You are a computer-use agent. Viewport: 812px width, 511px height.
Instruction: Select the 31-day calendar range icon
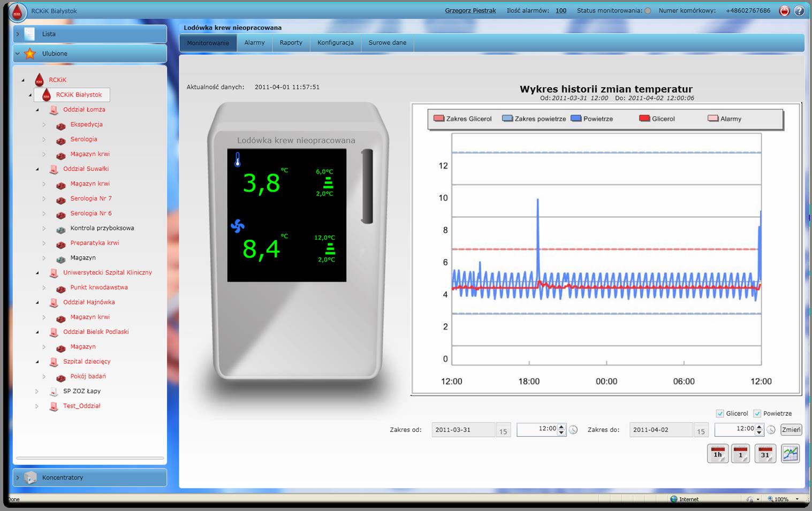pyautogui.click(x=764, y=453)
